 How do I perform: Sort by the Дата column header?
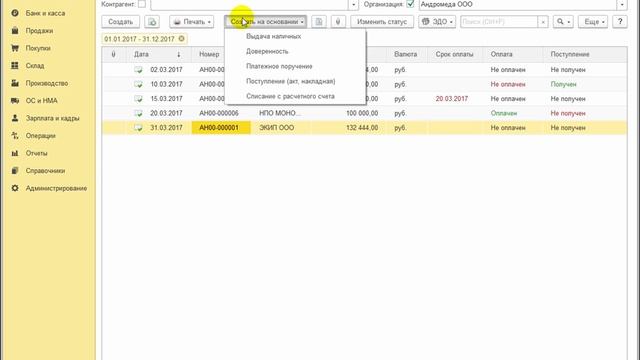[157, 54]
